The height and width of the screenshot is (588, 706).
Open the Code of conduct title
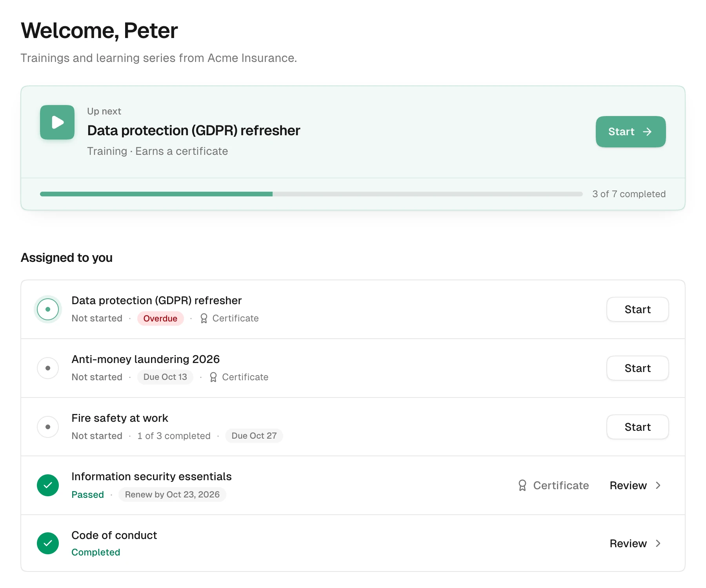[114, 535]
